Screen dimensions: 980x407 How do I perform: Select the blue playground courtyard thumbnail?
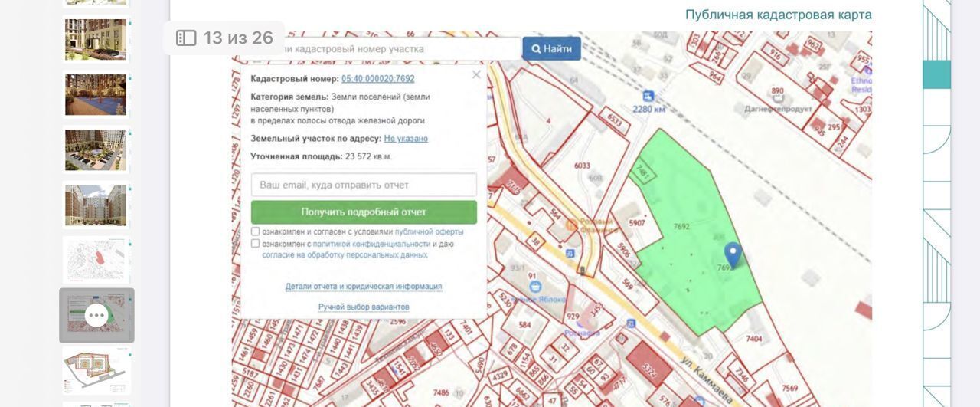pyautogui.click(x=96, y=95)
